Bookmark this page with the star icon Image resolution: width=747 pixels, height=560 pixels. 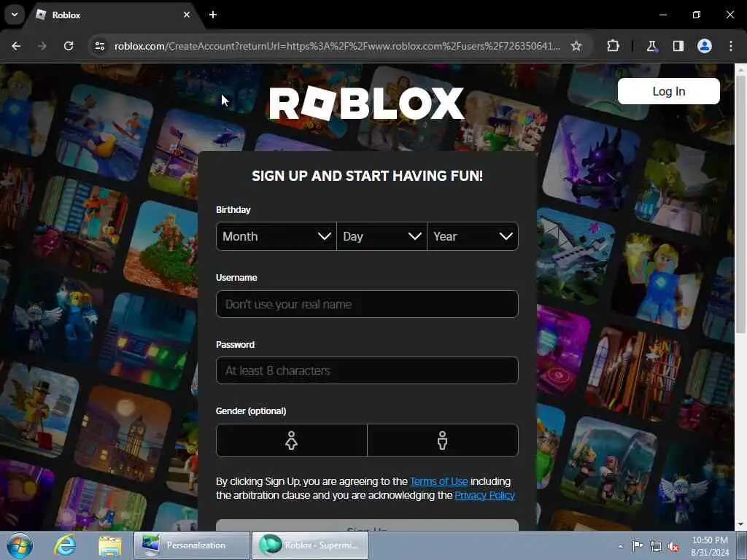click(x=576, y=46)
